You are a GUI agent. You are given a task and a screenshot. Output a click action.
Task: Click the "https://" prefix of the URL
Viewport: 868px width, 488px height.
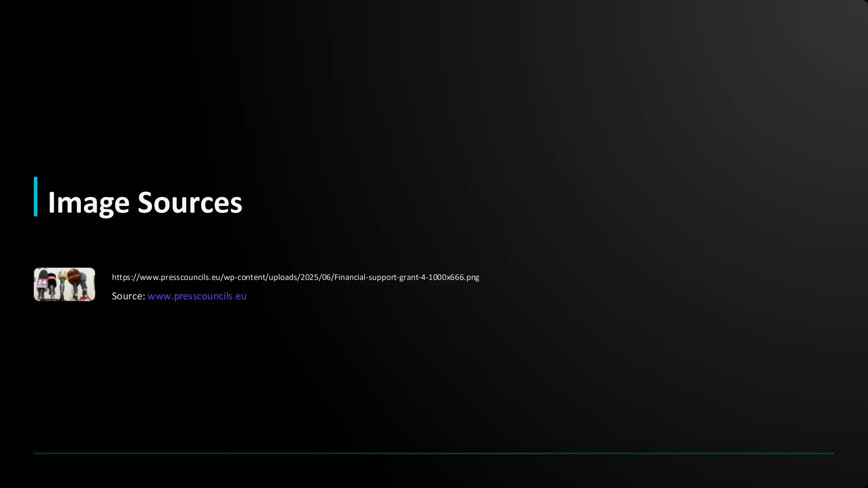pos(125,277)
